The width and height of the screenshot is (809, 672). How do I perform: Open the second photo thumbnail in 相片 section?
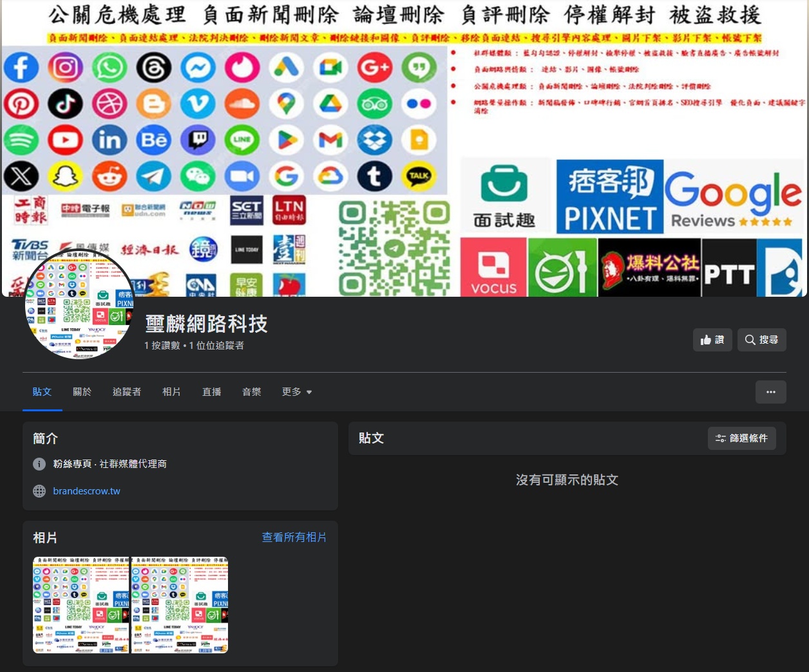click(180, 605)
